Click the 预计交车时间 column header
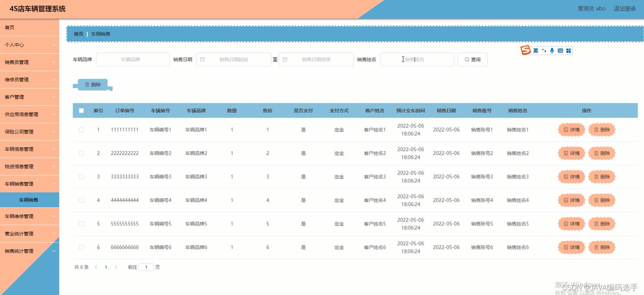This screenshot has width=644, height=295. coord(411,111)
